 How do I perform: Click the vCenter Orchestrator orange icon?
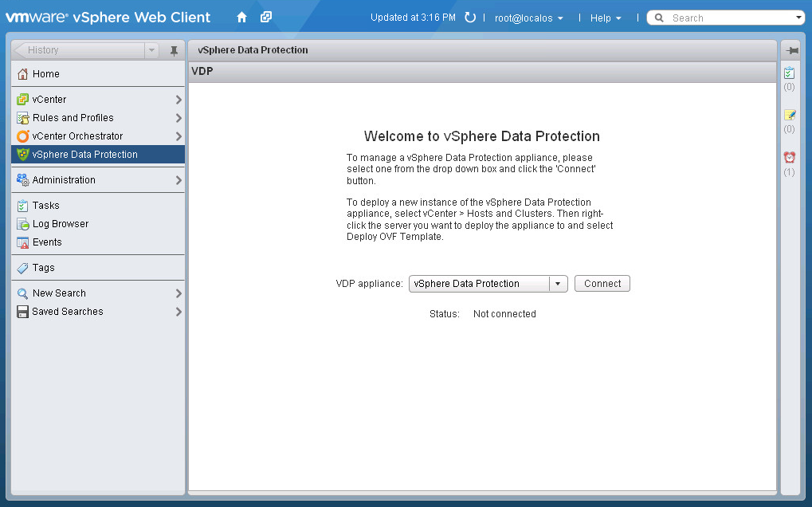[x=22, y=136]
